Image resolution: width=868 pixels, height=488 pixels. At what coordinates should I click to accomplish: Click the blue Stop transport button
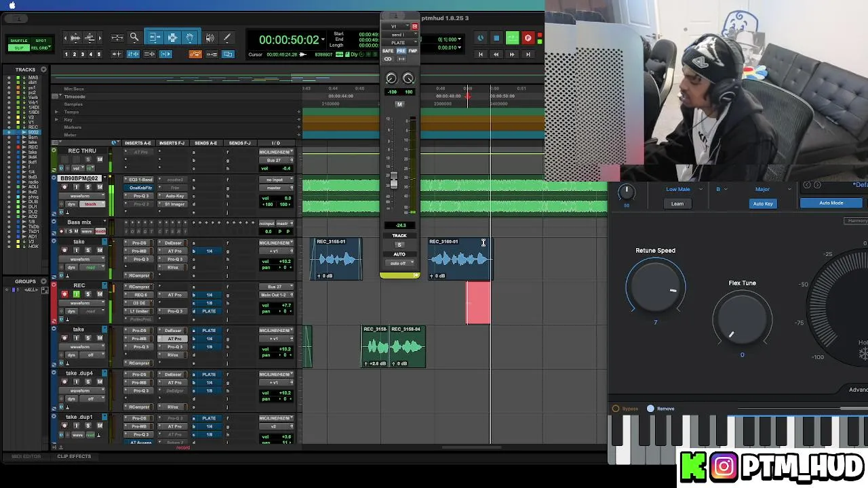(x=496, y=39)
